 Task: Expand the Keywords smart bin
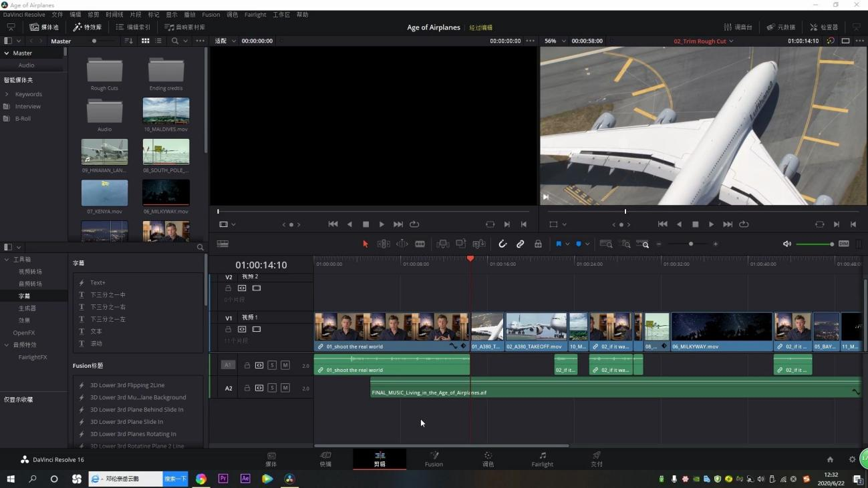tap(7, 94)
